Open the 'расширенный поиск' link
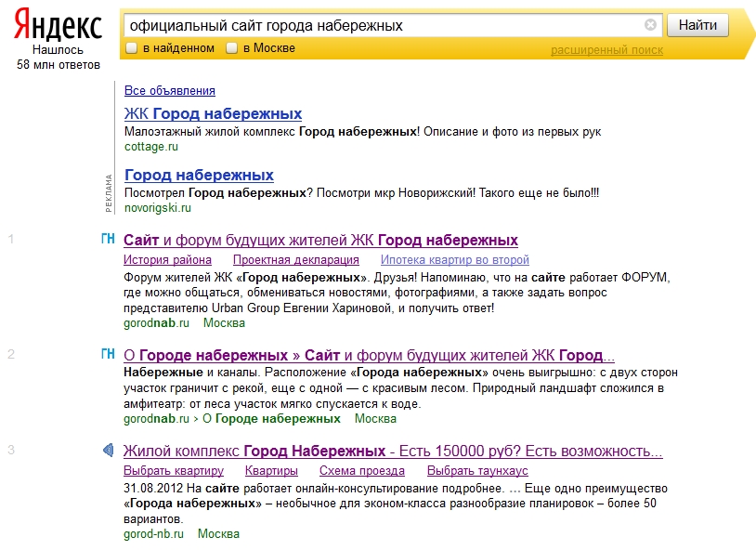This screenshot has width=756, height=550. tap(606, 49)
